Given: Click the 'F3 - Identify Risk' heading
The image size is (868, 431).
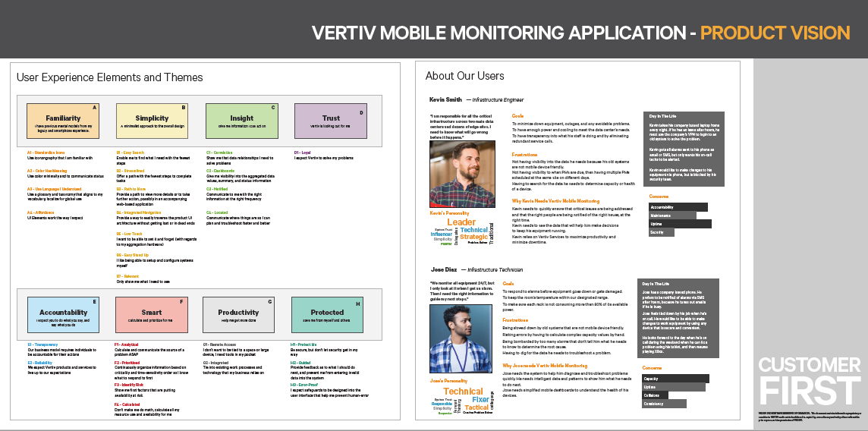Looking at the screenshot, I should [x=128, y=384].
